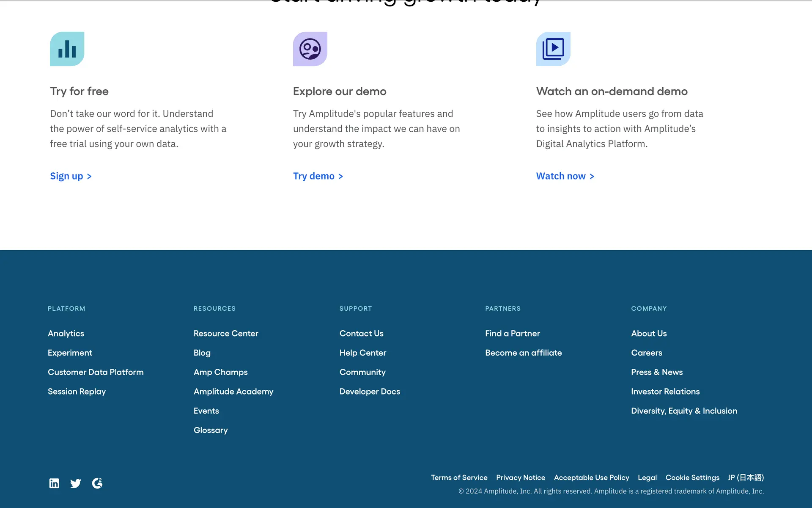The image size is (812, 508).
Task: Open Developer Docs under Support
Action: click(x=370, y=392)
